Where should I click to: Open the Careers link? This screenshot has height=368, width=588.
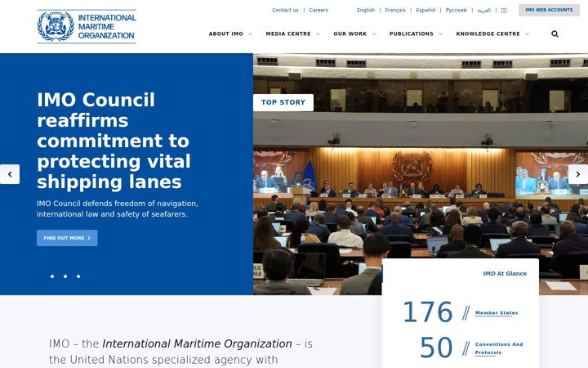318,10
